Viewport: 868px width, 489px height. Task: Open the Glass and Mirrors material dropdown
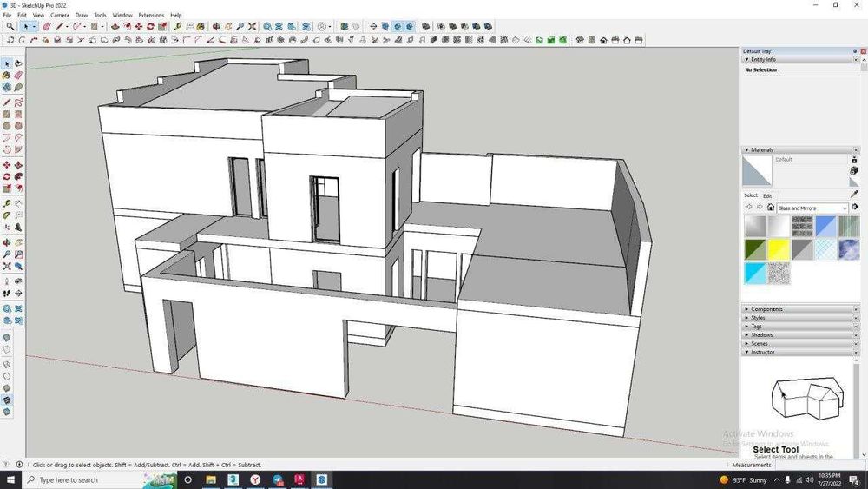coord(845,208)
